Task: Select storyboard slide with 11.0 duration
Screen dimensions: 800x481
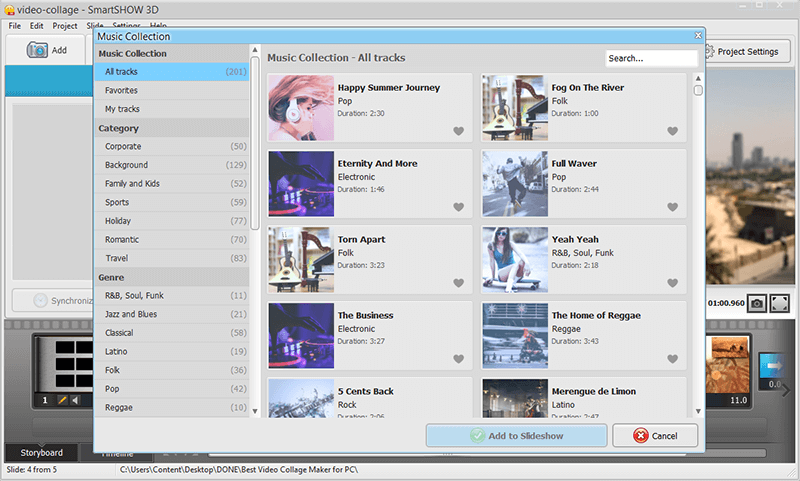Action: point(728,371)
